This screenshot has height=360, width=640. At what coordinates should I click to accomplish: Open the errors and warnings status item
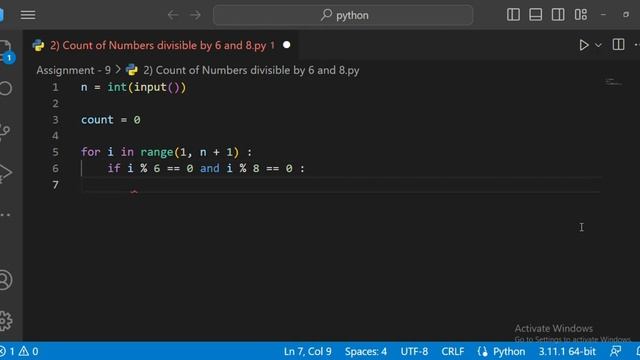(x=20, y=351)
